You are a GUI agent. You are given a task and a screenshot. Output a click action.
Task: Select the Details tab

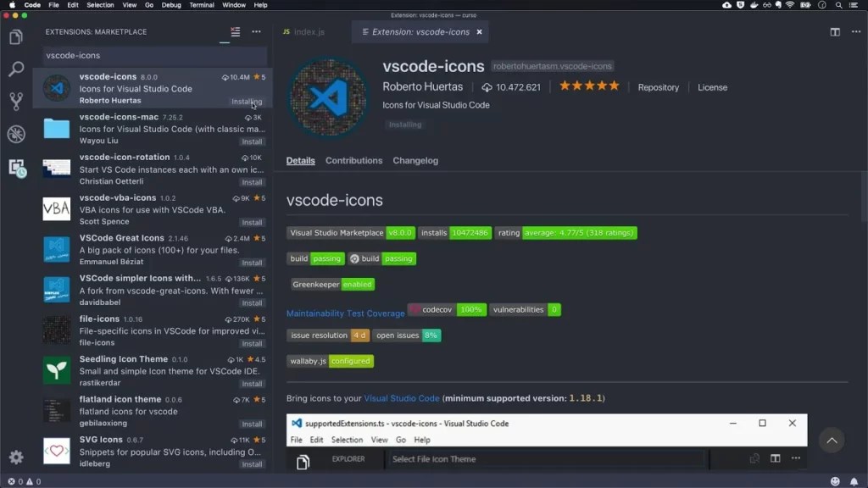[x=301, y=160]
